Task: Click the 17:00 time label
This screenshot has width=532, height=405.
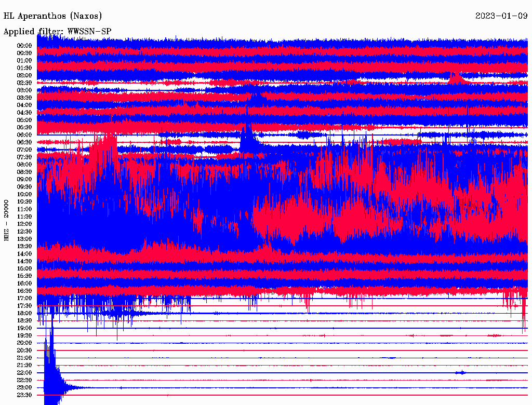Action: 24,299
